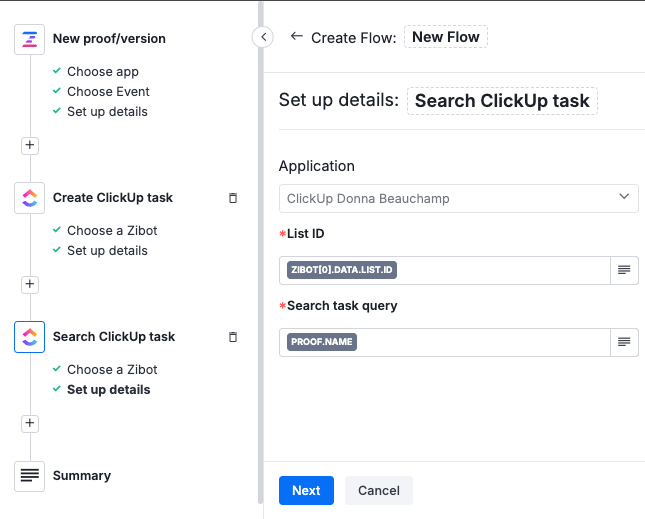Add step after Create ClickUp task
645x519 pixels.
tap(30, 284)
